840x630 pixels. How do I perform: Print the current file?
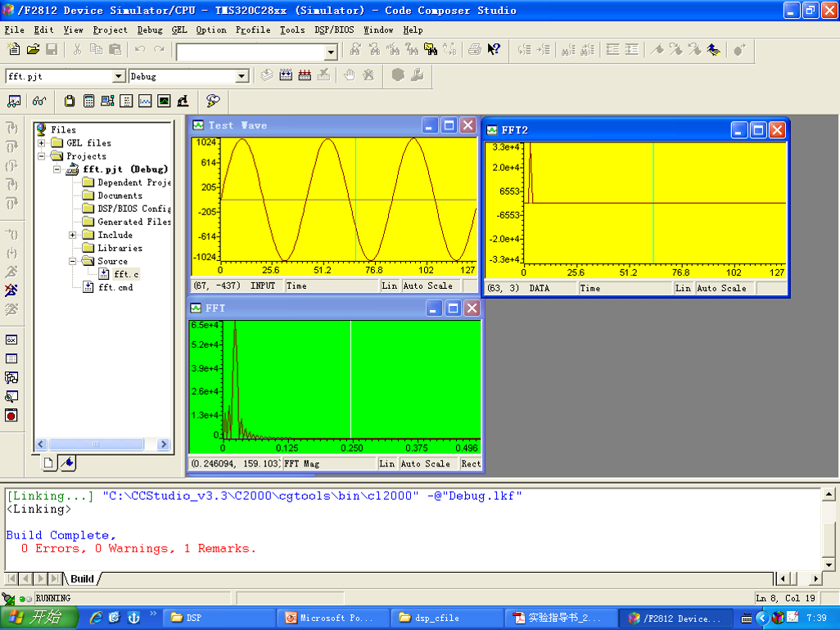point(474,50)
